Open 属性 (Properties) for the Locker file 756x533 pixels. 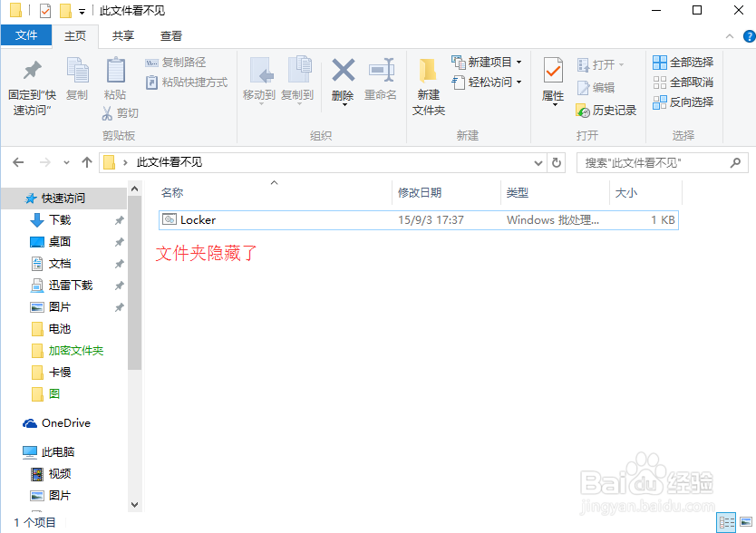(x=553, y=82)
